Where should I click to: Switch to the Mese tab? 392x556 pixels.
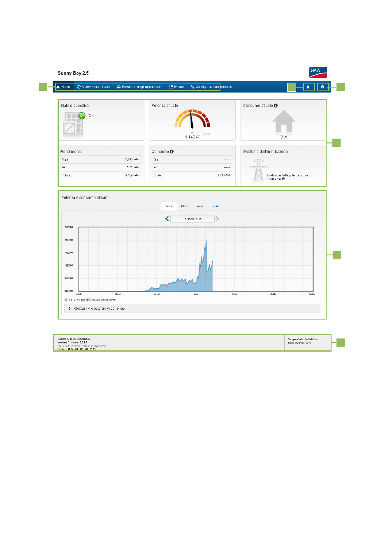[185, 206]
